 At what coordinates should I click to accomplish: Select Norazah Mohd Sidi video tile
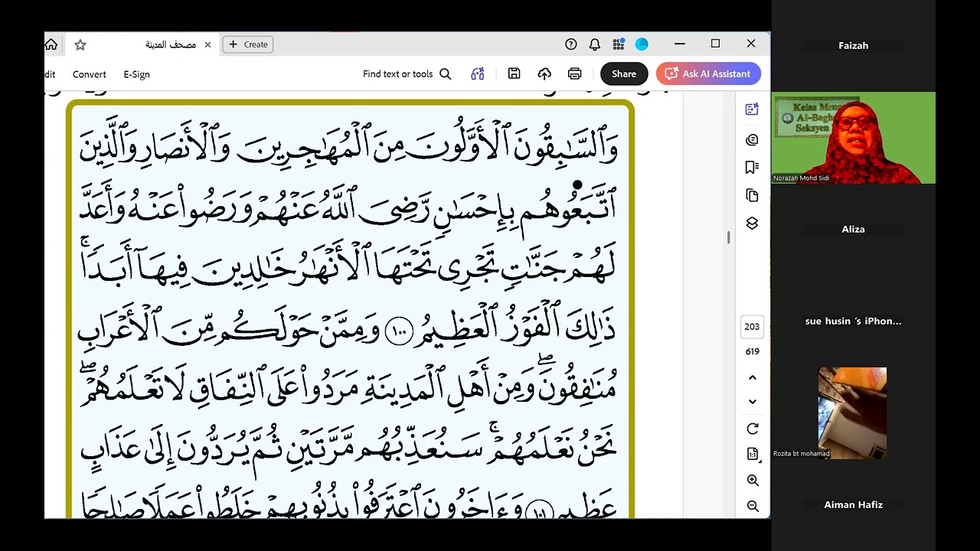(x=853, y=138)
